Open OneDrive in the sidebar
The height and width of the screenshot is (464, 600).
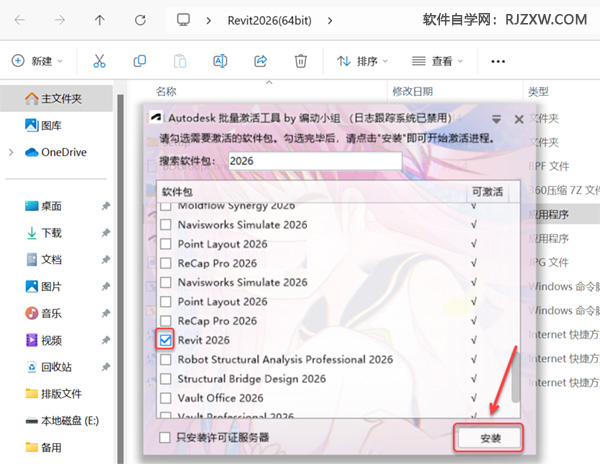pos(56,152)
